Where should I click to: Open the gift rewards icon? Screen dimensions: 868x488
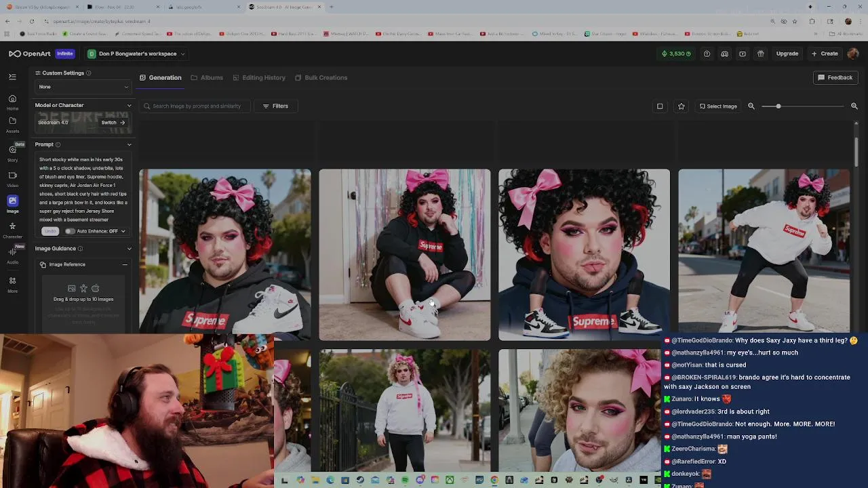(x=760, y=54)
